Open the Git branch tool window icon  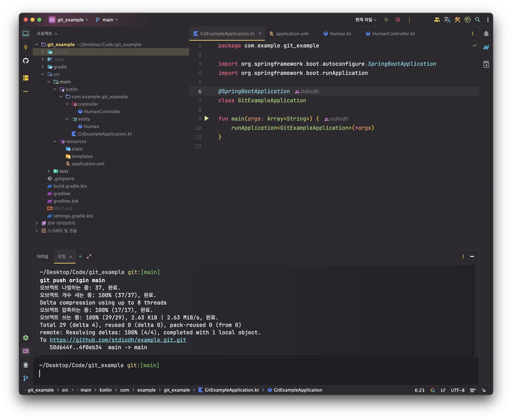pos(26,378)
